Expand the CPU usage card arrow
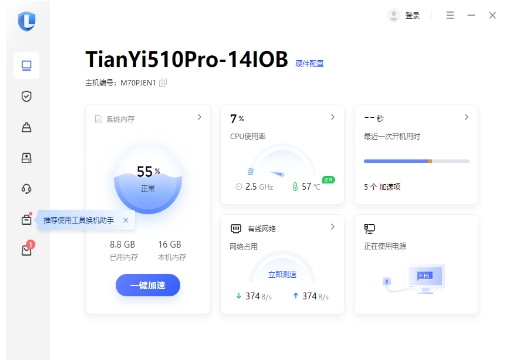Screen dimensions: 522x360 332,117
